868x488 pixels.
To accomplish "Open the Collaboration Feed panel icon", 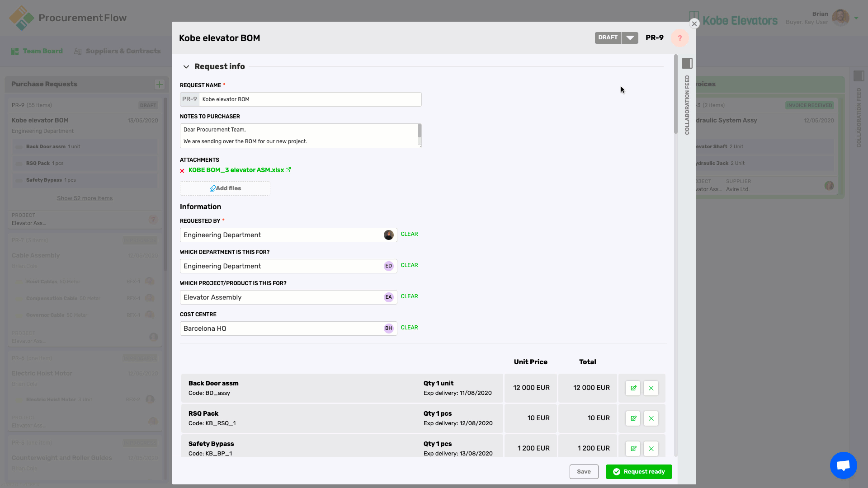I will point(687,63).
